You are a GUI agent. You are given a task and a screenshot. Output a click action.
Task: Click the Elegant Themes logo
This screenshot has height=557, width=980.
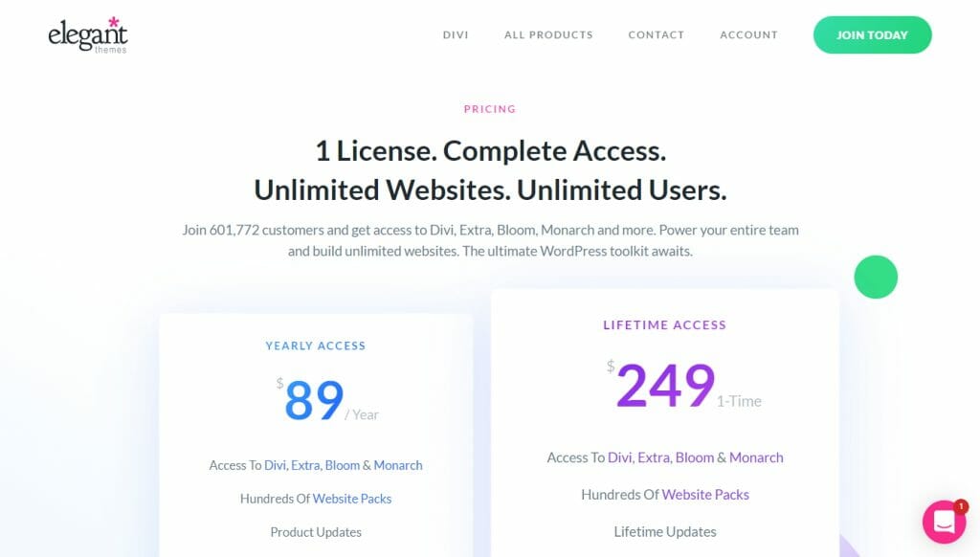tap(88, 35)
